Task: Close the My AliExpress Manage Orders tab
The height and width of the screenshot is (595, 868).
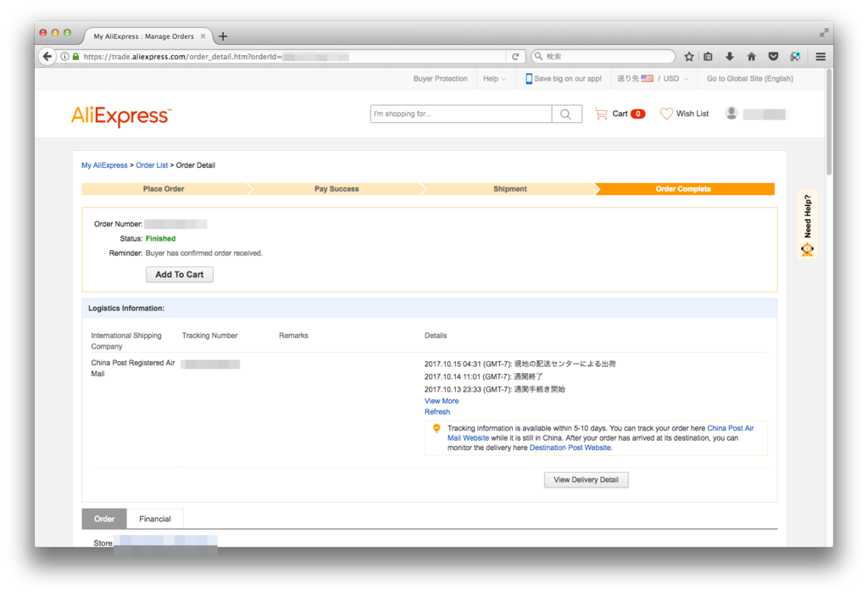Action: (203, 36)
